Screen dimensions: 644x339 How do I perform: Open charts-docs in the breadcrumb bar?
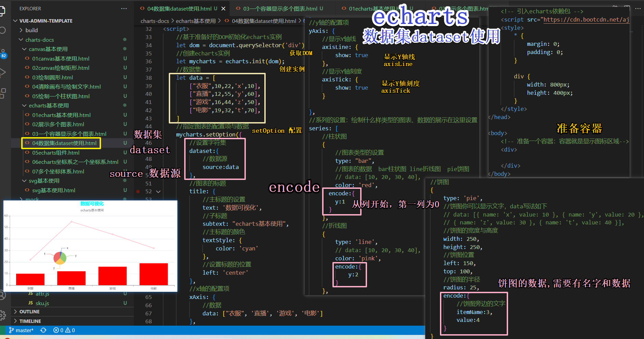155,21
